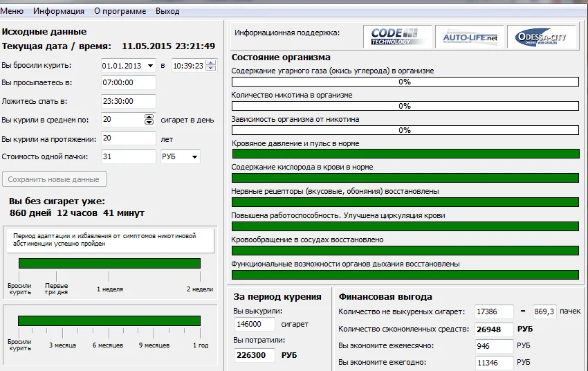Click the bedtime field showing 23:30:00

click(x=127, y=102)
